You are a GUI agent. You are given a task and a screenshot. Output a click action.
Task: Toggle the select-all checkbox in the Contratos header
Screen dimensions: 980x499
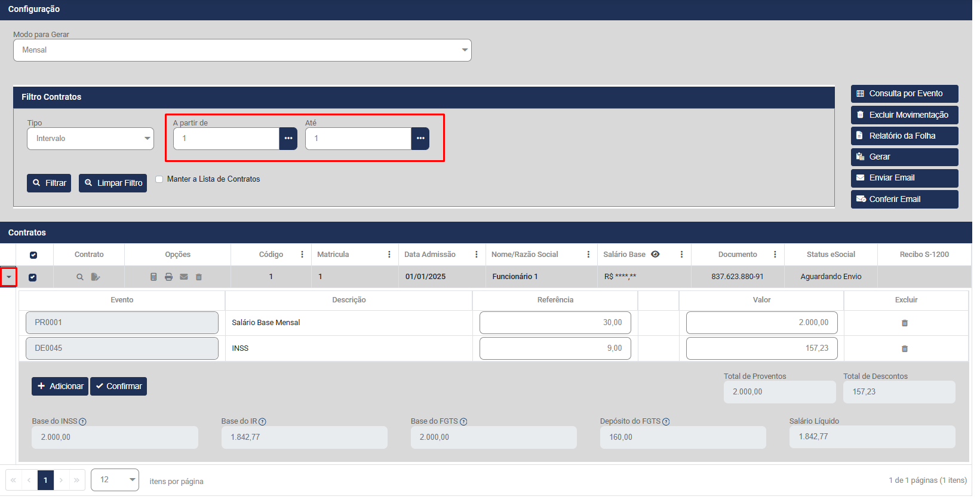[33, 255]
